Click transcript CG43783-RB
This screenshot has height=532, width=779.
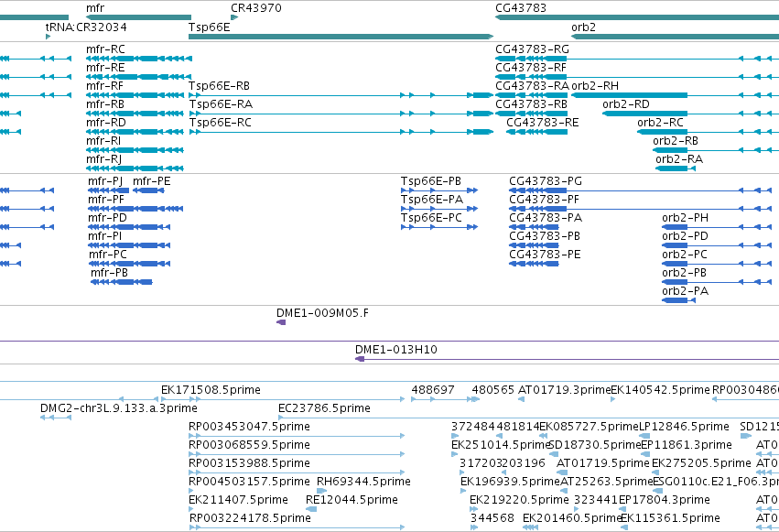pyautogui.click(x=531, y=114)
